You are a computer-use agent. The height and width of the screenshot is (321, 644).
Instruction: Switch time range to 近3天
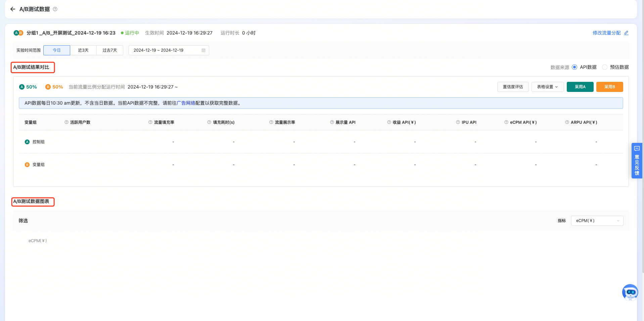pyautogui.click(x=83, y=50)
